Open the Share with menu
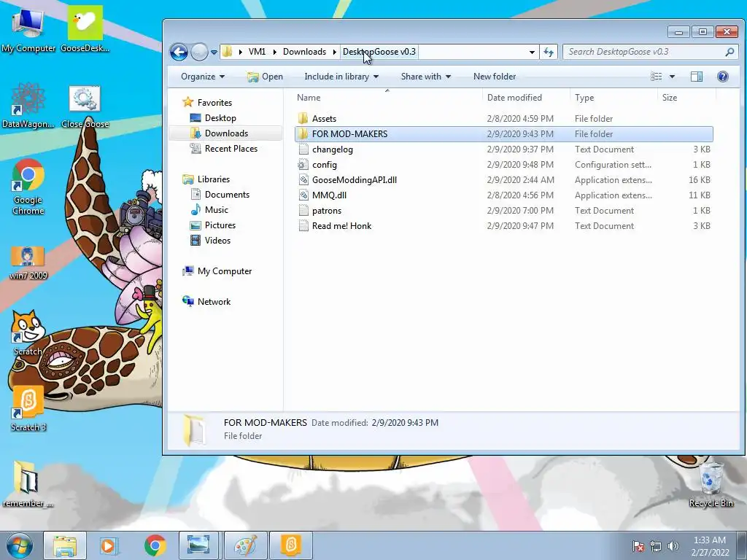 pyautogui.click(x=425, y=77)
